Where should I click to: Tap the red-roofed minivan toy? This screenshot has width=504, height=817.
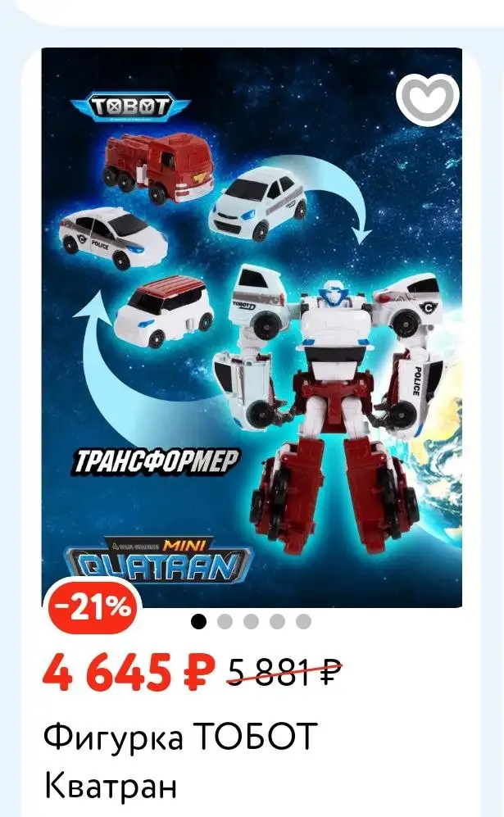(x=164, y=311)
